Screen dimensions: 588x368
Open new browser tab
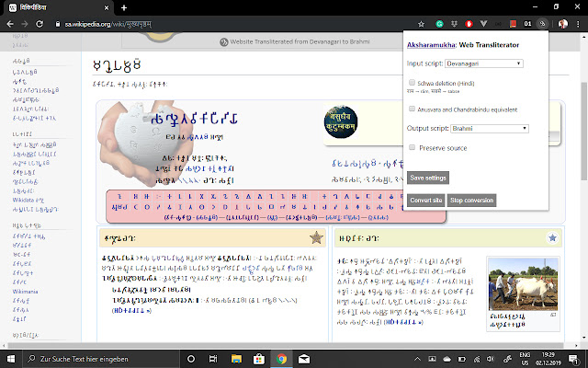coord(124,7)
